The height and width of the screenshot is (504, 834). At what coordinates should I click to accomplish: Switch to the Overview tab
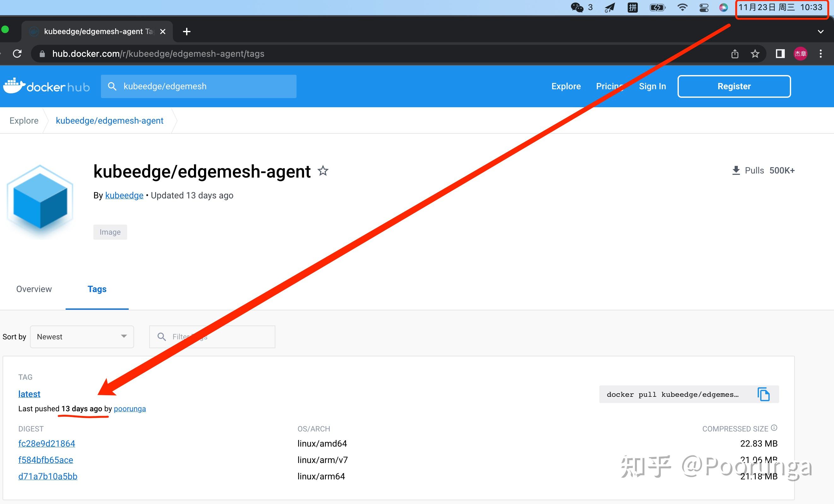[x=33, y=289]
